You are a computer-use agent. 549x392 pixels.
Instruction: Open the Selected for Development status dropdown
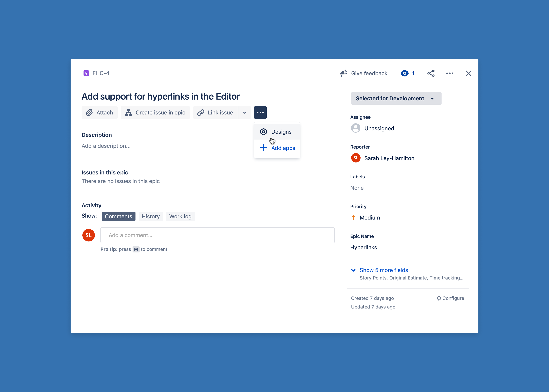(396, 98)
